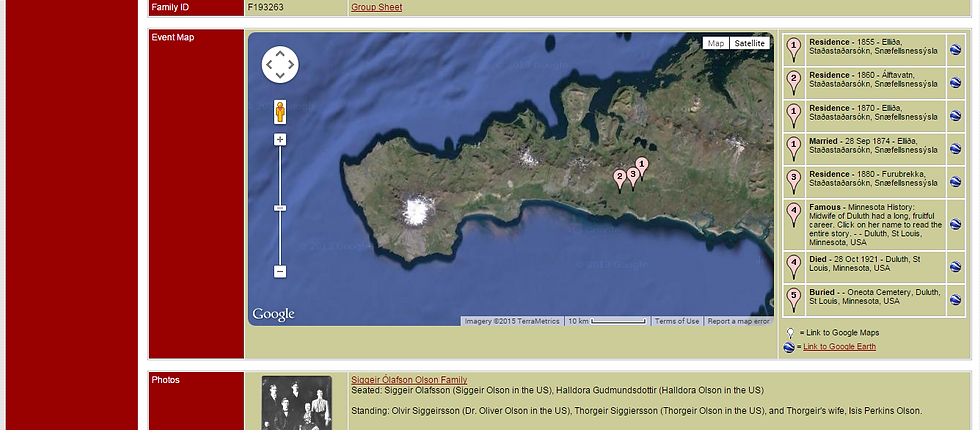Click pin icon for Residence 1860 Álftavatn
The image size is (980, 430).
793,83
